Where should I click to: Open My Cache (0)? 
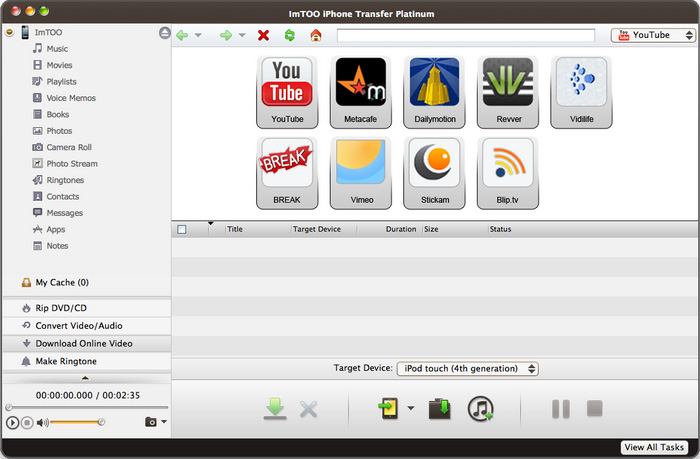[62, 283]
